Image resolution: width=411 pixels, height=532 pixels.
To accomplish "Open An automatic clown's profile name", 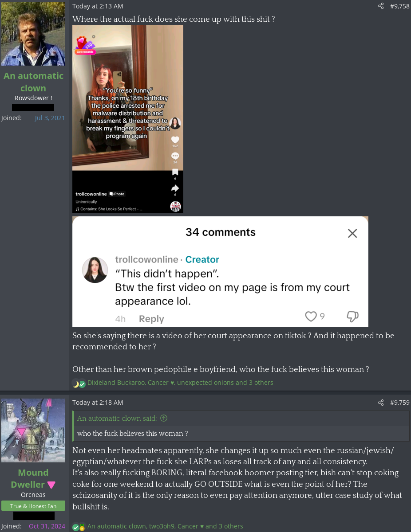I will coord(33,82).
